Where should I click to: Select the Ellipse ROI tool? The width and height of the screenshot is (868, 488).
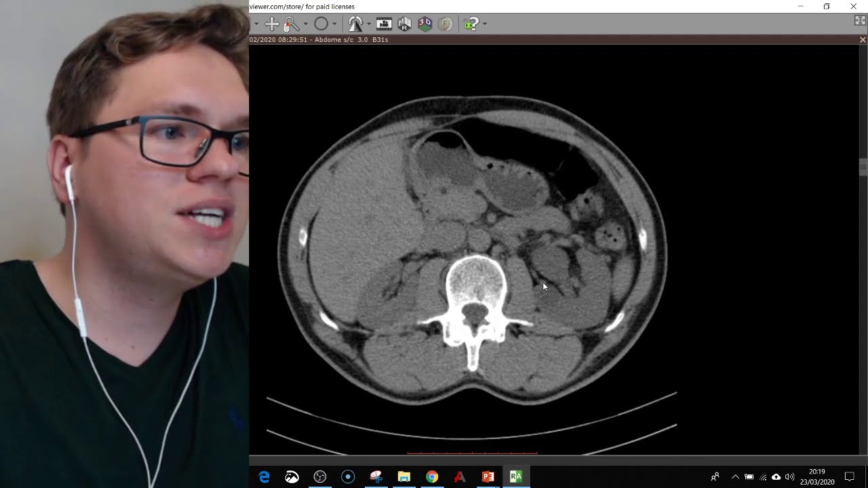(x=321, y=24)
